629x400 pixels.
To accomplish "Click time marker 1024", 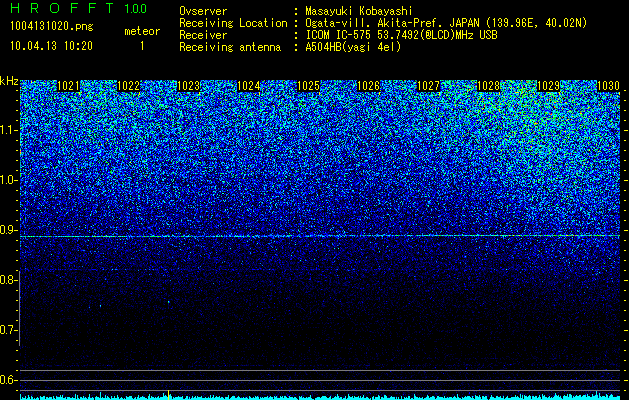I will 248,86.
